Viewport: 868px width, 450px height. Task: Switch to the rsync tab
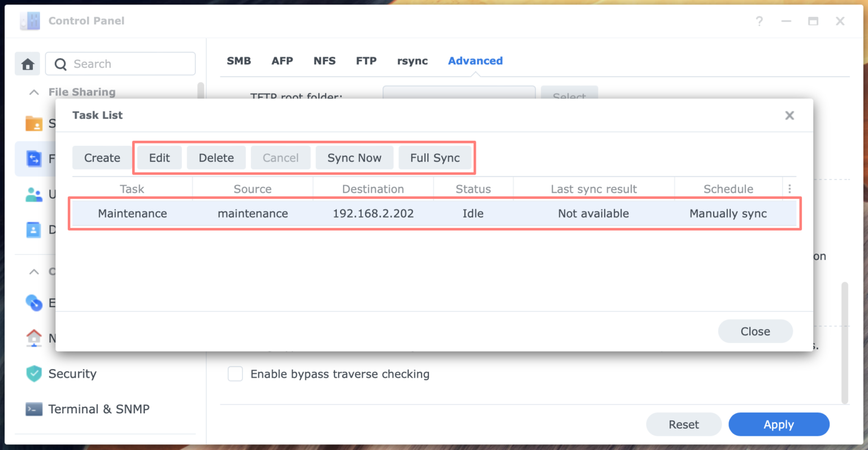(x=413, y=61)
